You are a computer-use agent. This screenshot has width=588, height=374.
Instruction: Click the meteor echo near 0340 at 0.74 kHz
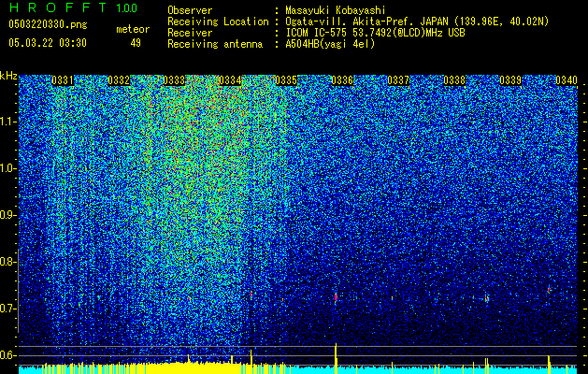(549, 290)
